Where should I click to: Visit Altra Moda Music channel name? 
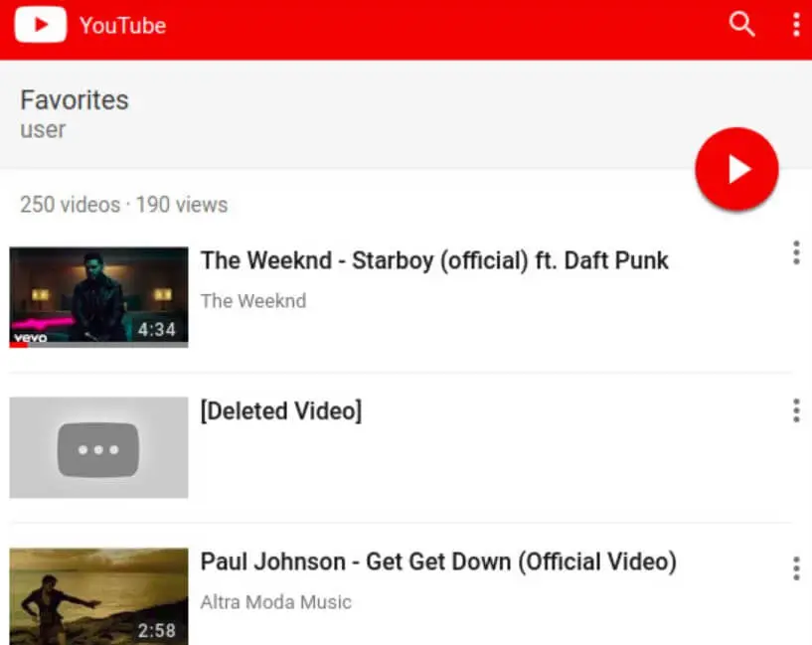click(x=276, y=602)
